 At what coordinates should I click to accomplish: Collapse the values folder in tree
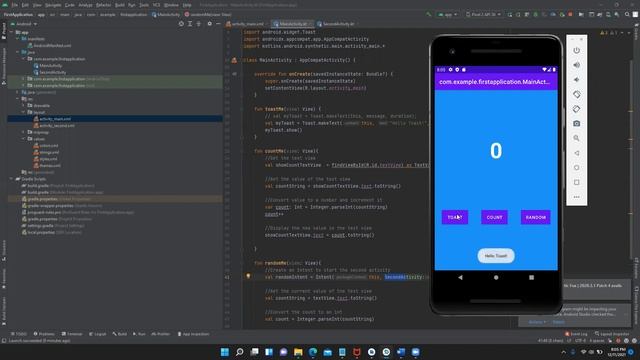[x=24, y=139]
